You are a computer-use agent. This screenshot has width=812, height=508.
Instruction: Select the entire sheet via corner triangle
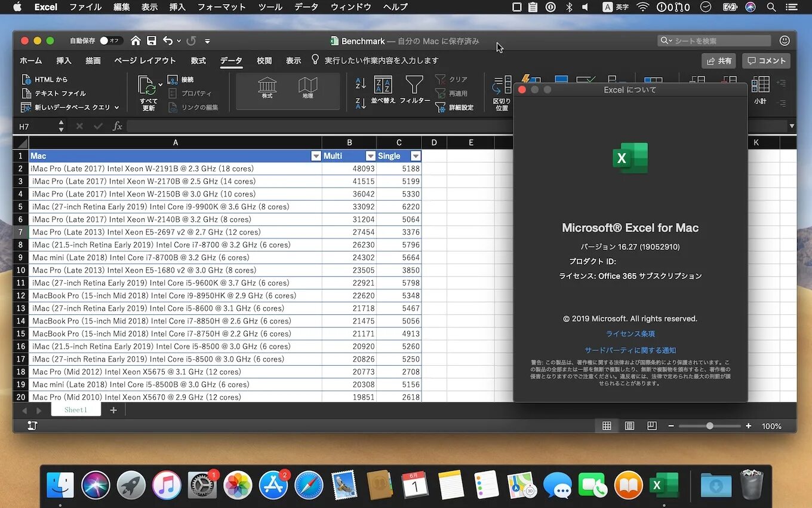click(21, 143)
